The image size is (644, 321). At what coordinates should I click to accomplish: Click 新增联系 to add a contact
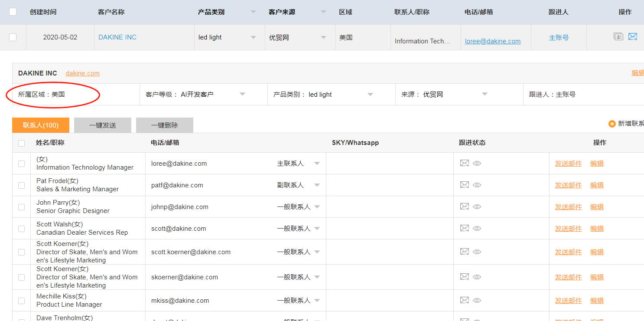631,124
